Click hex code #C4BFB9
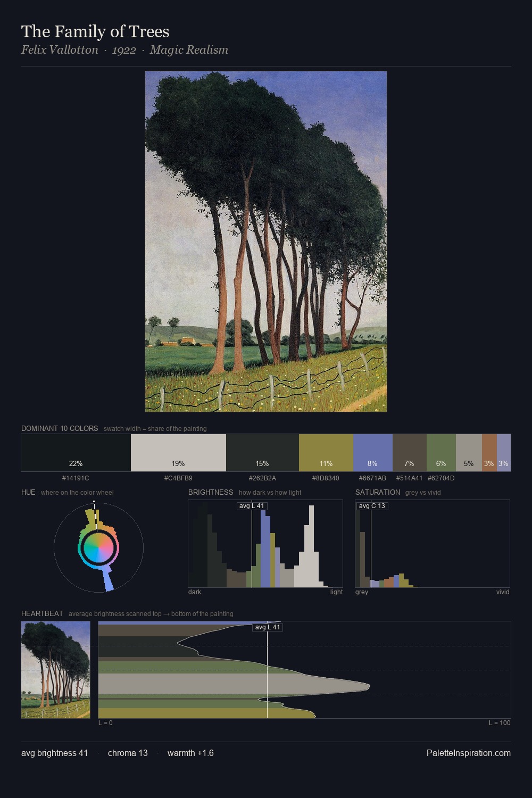Viewport: 532px width, 798px height. [x=178, y=478]
